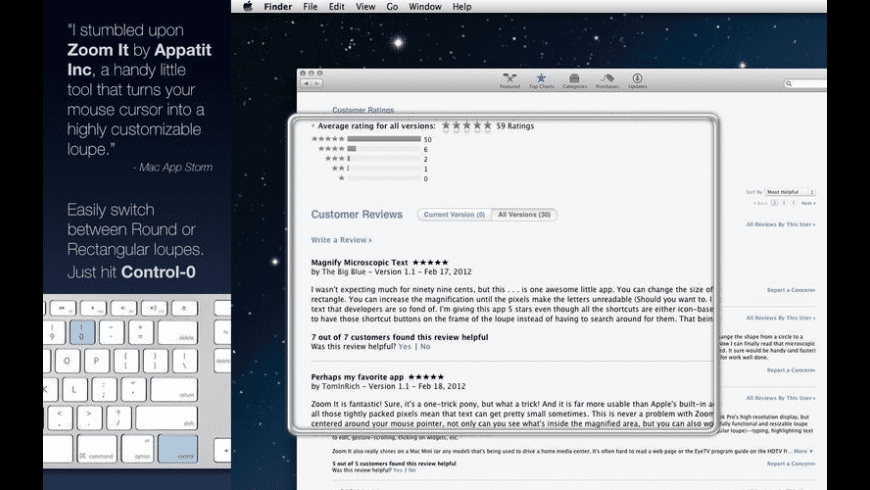The width and height of the screenshot is (870, 490).
Task: Click Write a Review link
Action: point(341,240)
